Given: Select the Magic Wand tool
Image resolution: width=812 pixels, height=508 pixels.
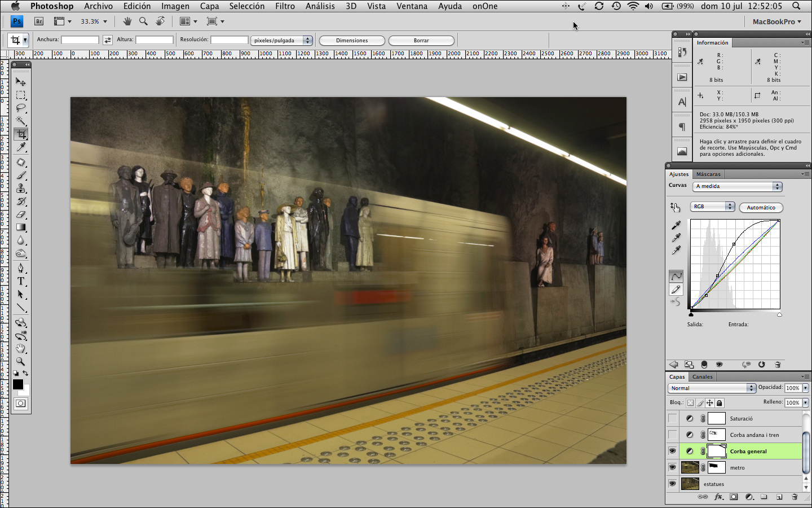Looking at the screenshot, I should coord(21,121).
